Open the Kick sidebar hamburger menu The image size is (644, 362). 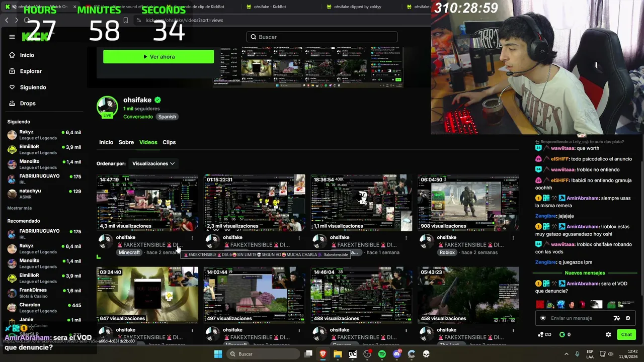pyautogui.click(x=12, y=37)
